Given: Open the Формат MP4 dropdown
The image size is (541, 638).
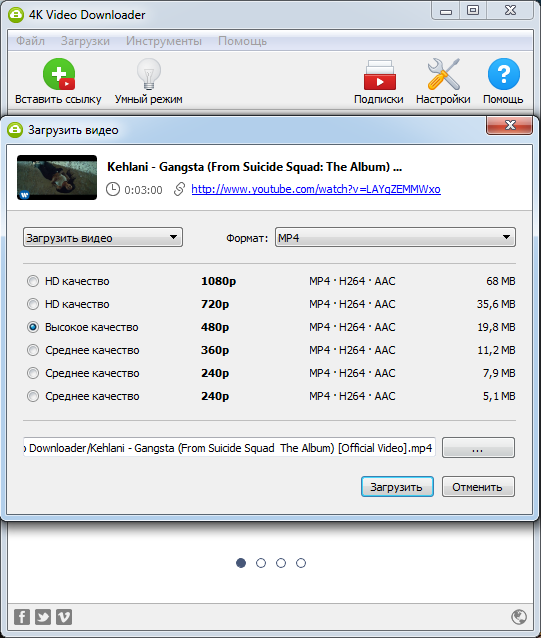Looking at the screenshot, I should [395, 238].
